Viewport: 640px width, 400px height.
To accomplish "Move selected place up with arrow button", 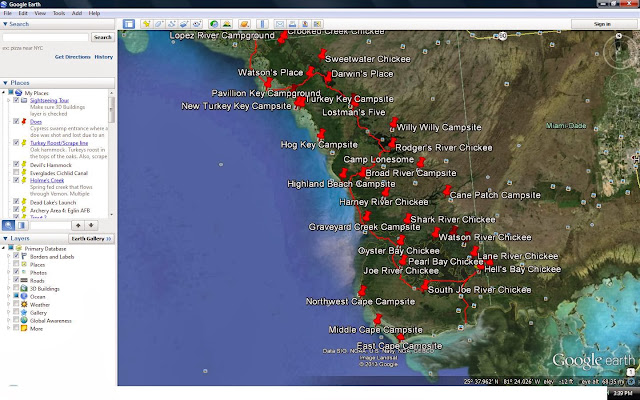I will [x=78, y=225].
